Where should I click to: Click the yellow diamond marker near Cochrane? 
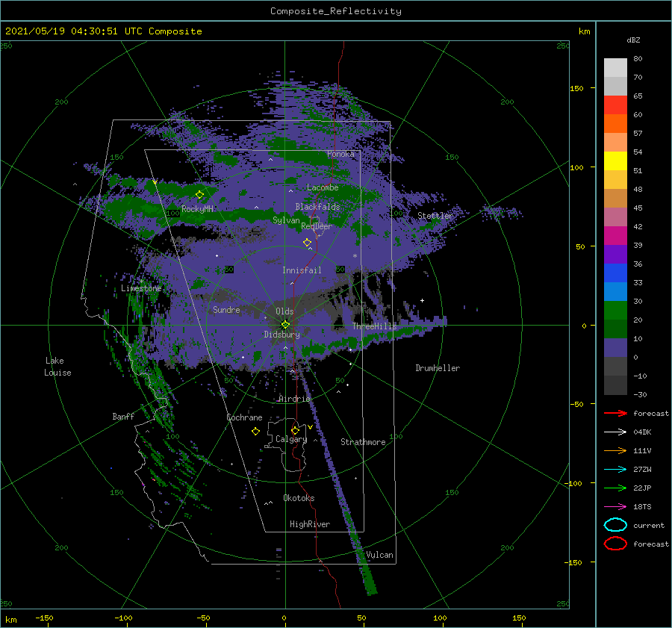(255, 432)
